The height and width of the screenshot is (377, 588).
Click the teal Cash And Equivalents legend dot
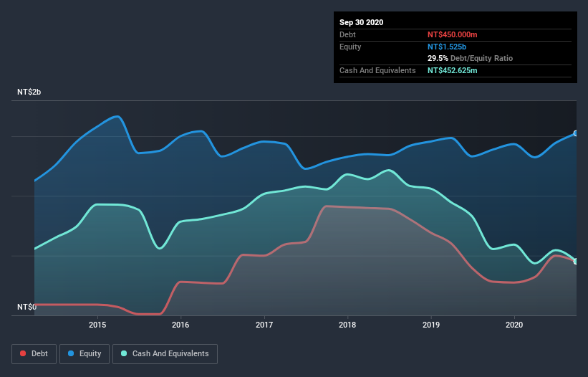pyautogui.click(x=124, y=353)
